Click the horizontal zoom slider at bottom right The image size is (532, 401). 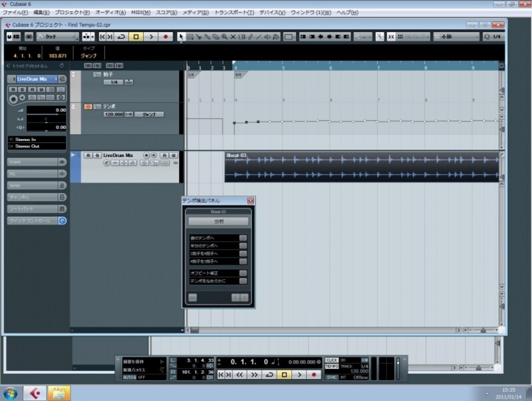click(x=482, y=329)
